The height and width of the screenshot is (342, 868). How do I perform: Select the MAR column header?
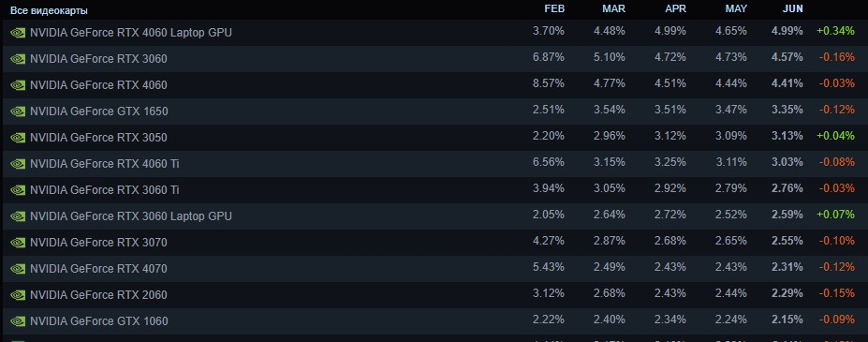point(614,9)
